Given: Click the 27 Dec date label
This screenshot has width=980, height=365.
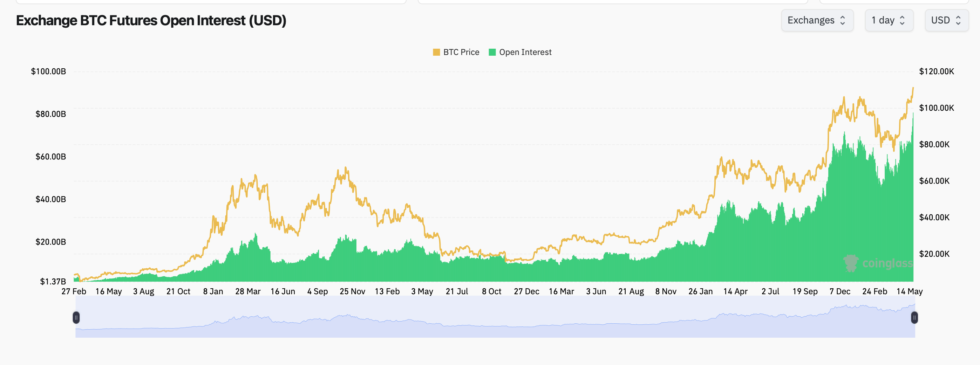Looking at the screenshot, I should click(526, 291).
